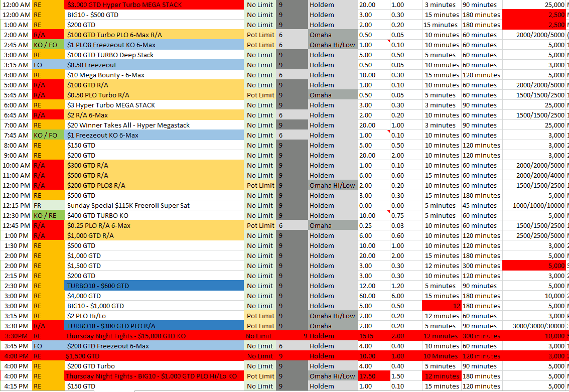This screenshot has width=569, height=392.
Task: Select the 'TURBO10 - $600 GTD' cell
Action: point(154,286)
